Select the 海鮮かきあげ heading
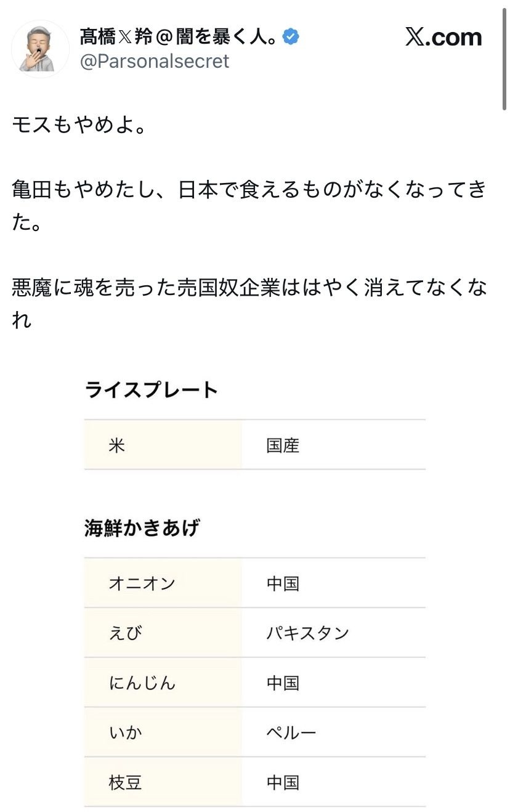Image resolution: width=510 pixels, height=812 pixels. click(142, 529)
